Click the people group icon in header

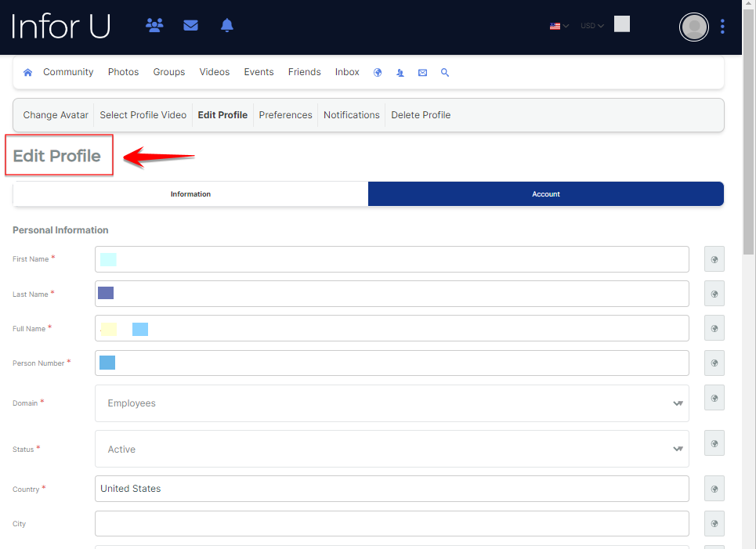click(x=154, y=26)
